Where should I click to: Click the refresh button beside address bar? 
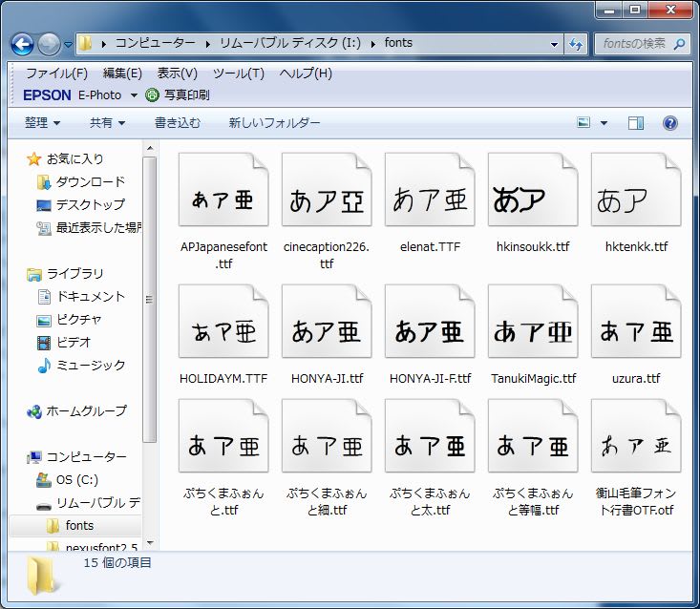[576, 44]
